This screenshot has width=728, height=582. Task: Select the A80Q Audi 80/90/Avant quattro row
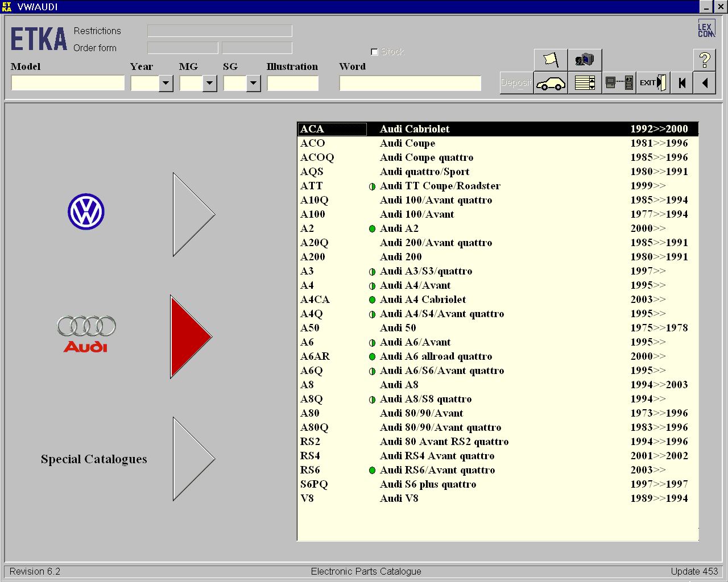point(498,427)
